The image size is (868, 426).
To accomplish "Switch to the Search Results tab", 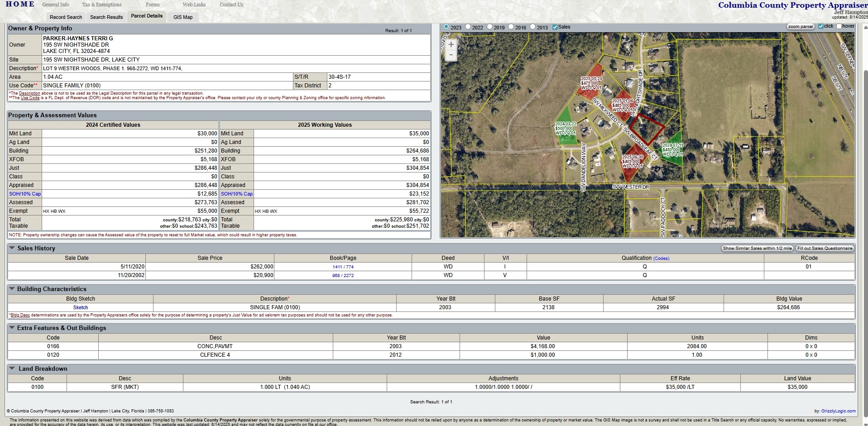I will (x=106, y=17).
